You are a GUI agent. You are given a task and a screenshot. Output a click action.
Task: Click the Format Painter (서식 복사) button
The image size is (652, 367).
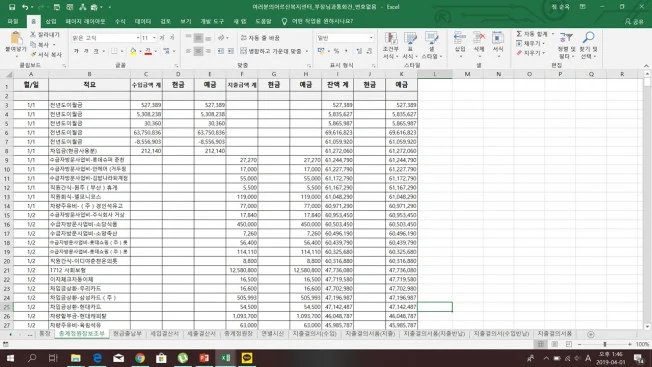[46, 54]
